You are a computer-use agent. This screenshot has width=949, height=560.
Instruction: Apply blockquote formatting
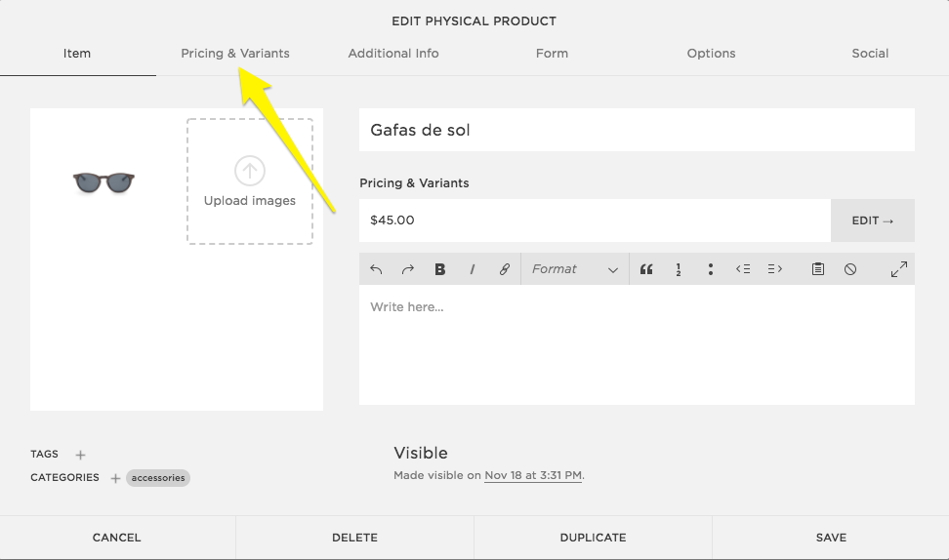[x=646, y=269]
